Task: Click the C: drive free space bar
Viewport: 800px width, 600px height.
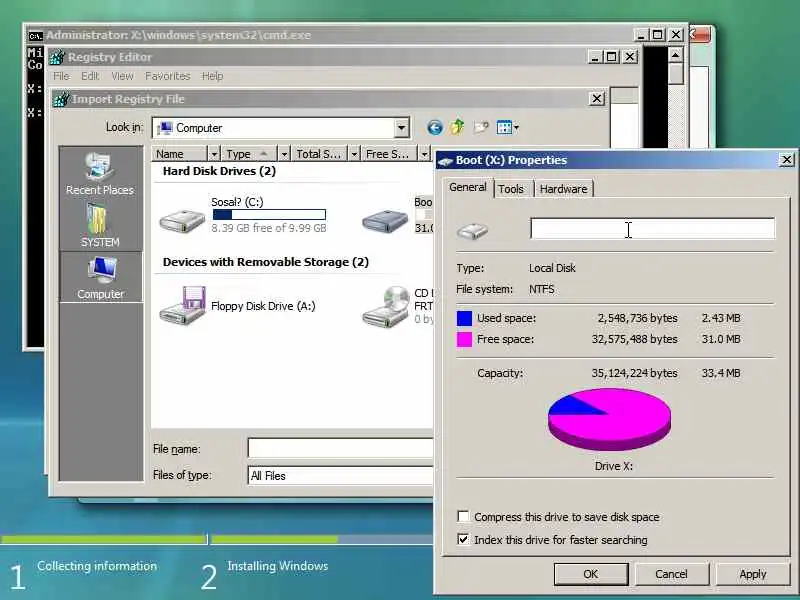Action: (269, 215)
